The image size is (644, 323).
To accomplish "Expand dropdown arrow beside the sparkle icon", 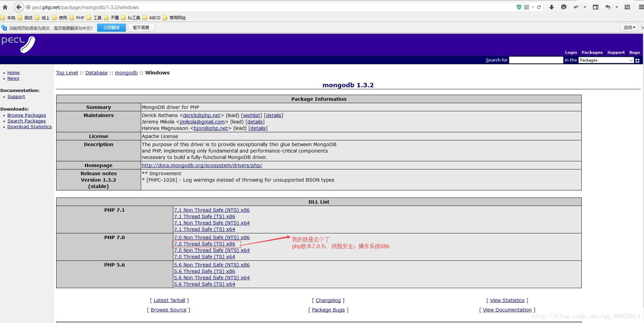I will [585, 7].
